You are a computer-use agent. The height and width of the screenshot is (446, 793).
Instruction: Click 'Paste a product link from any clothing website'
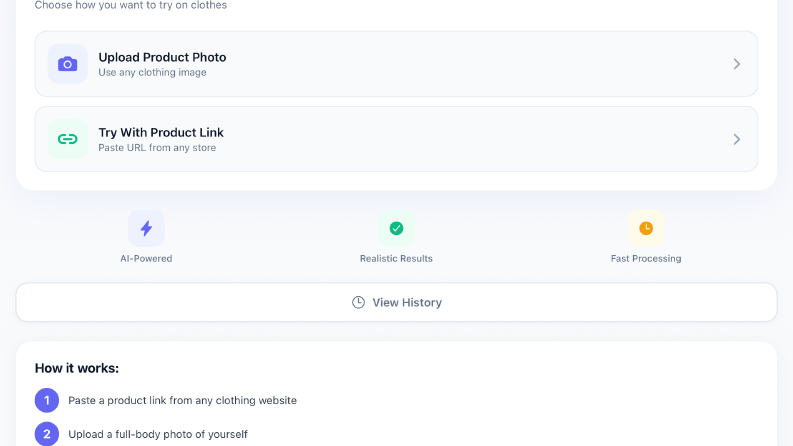(183, 400)
